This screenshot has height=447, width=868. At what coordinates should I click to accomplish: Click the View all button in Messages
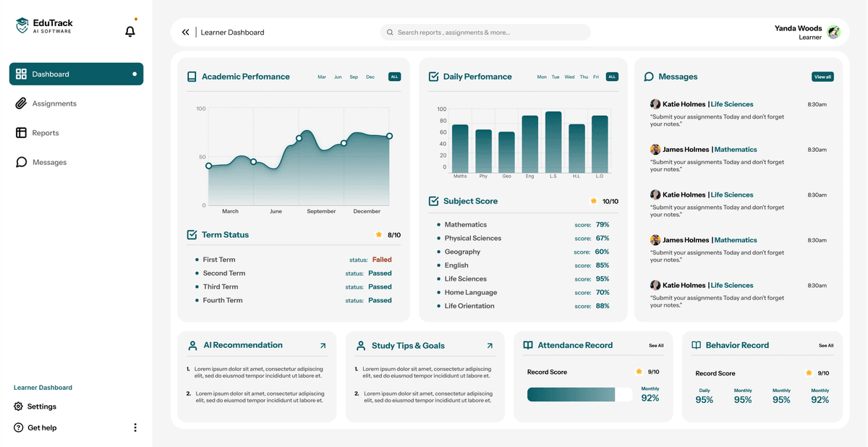(822, 76)
